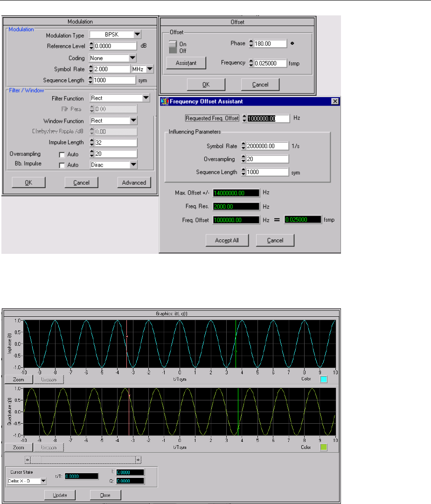Click the Sequence Length field in Modulation

114,80
